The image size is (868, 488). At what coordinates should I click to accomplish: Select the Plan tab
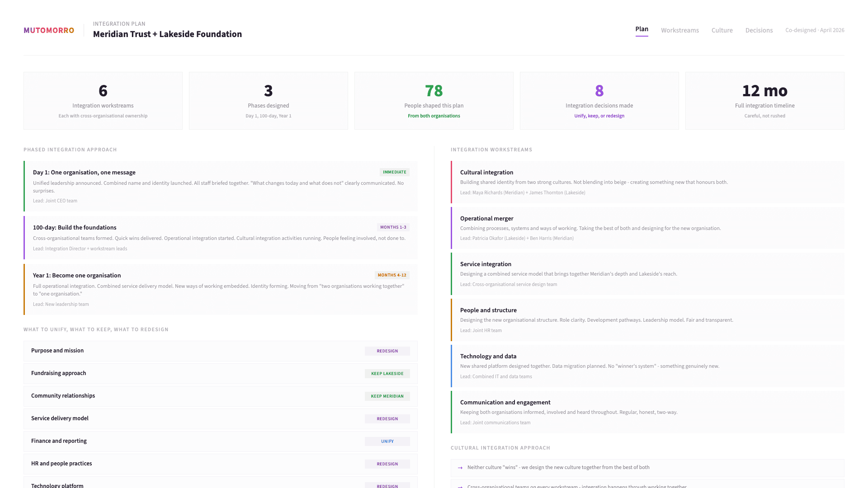pos(642,29)
